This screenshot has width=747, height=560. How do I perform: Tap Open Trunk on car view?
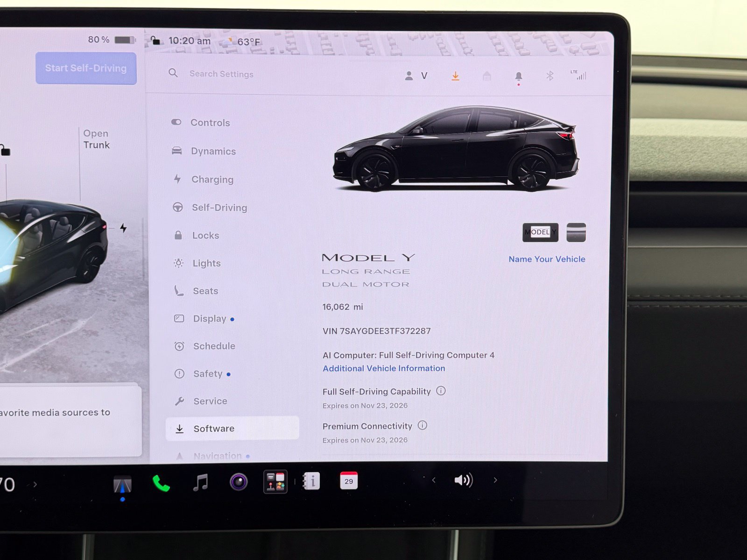(x=96, y=139)
